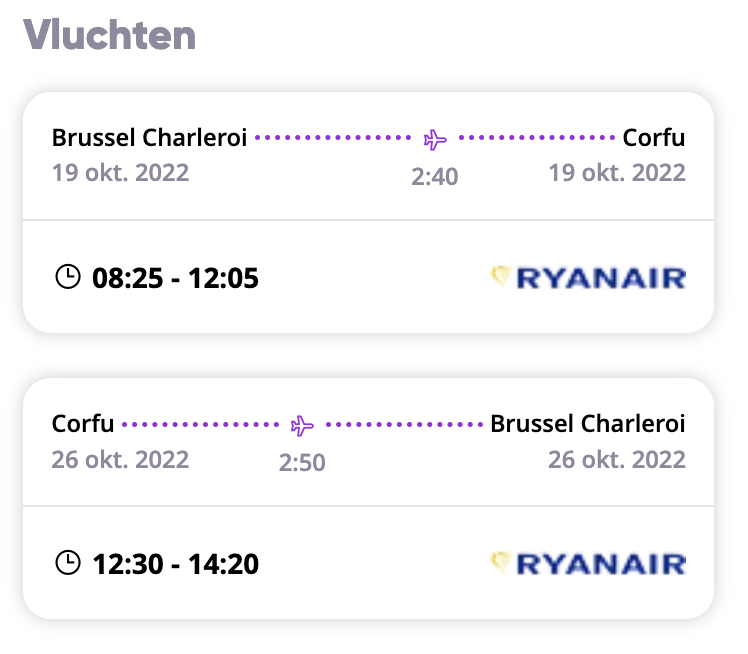
Task: Click 19 okt. 2022 departure date under Brussel Charleroi
Action: pyautogui.click(x=120, y=173)
